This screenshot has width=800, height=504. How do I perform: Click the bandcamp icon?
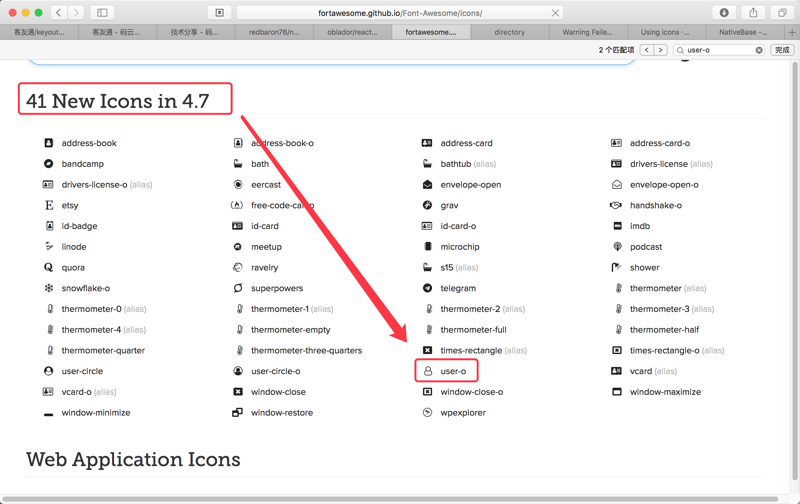pos(48,164)
